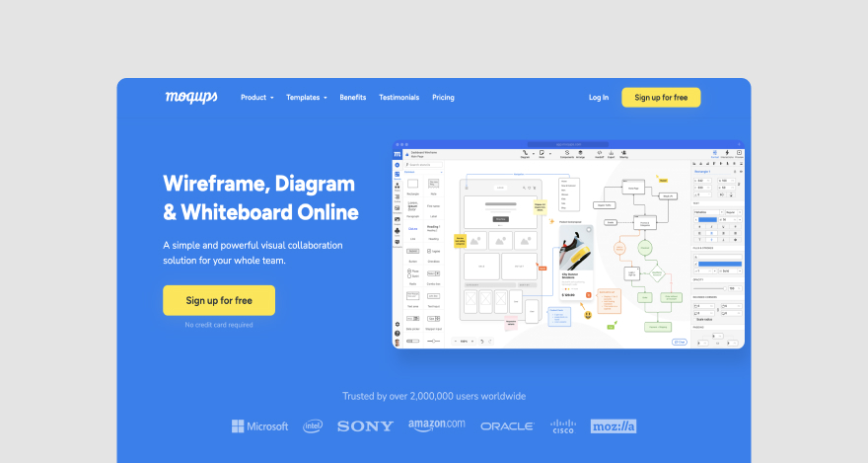Click the sneaker product image in the preview
The image size is (868, 463).
click(576, 249)
